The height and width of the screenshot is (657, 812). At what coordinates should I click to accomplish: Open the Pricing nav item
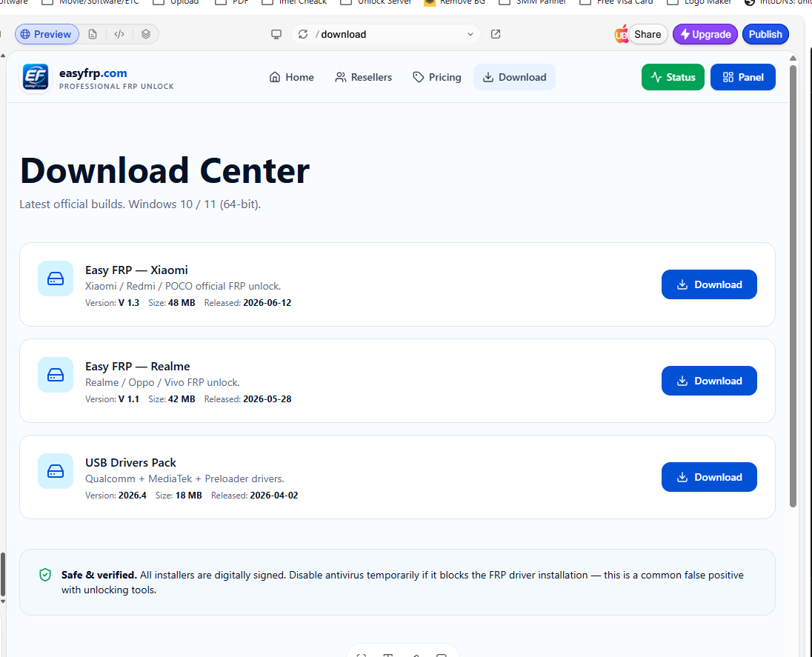pos(437,77)
